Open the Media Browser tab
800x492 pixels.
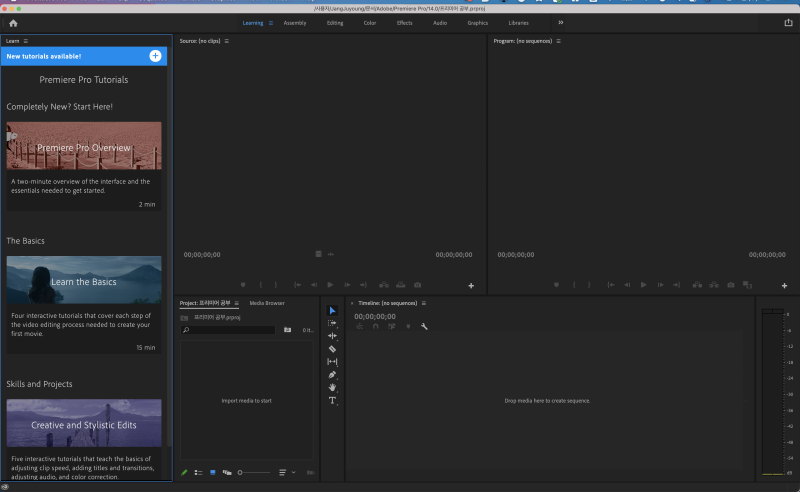pos(267,303)
